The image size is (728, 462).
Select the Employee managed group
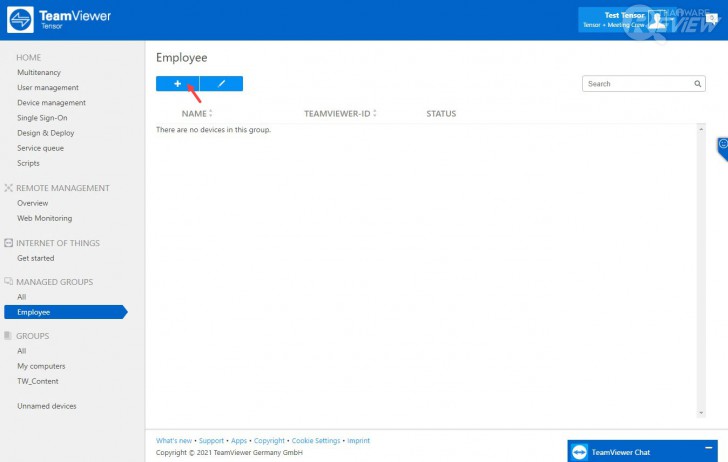65,312
